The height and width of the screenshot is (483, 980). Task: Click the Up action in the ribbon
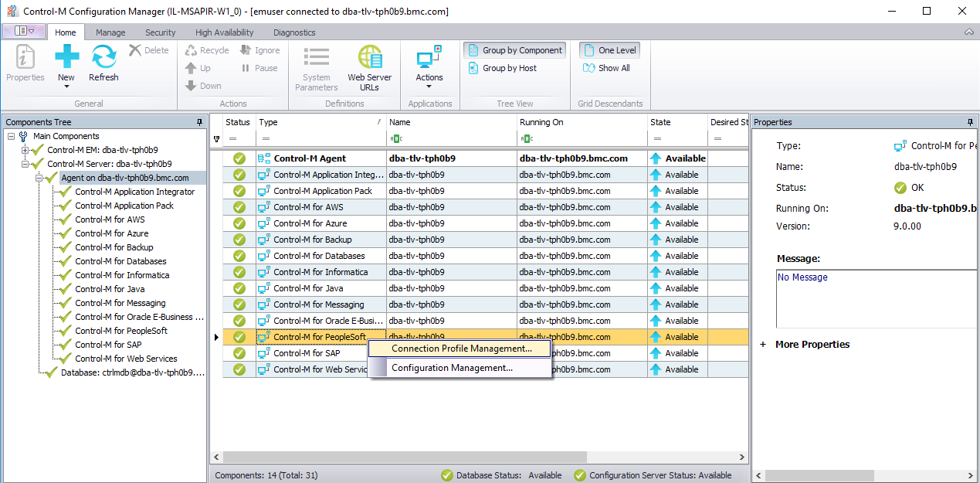point(198,68)
